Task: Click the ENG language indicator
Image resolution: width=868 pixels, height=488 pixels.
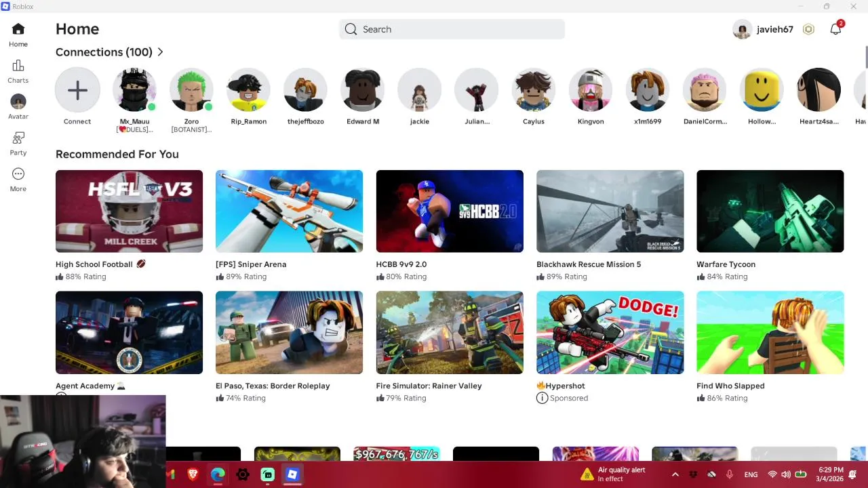Action: (x=751, y=474)
